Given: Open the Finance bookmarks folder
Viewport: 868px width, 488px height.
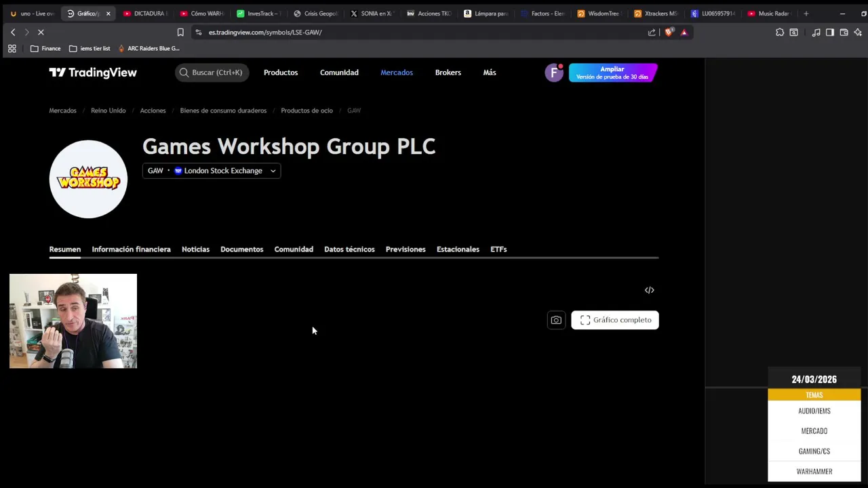Looking at the screenshot, I should [x=45, y=48].
